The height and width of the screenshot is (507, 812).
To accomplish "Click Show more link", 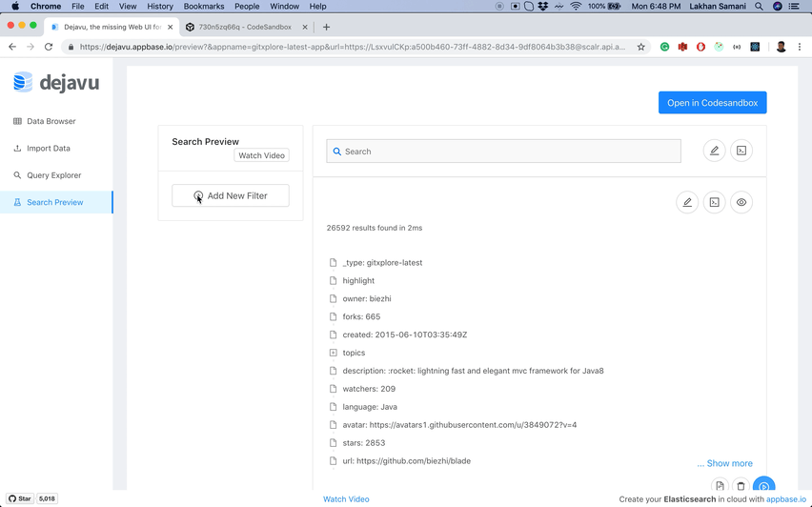I will [x=724, y=463].
